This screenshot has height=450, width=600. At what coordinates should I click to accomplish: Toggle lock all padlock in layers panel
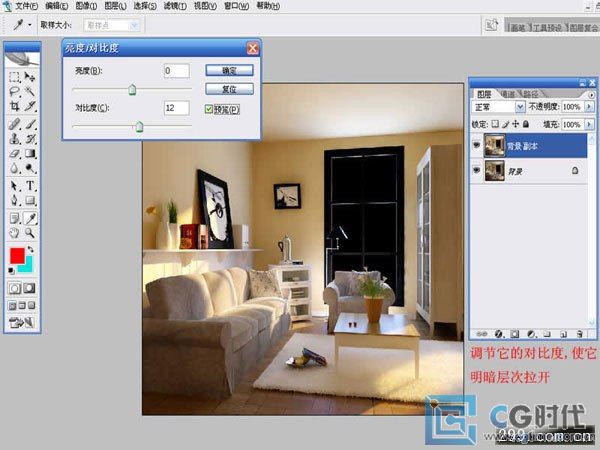tap(526, 124)
